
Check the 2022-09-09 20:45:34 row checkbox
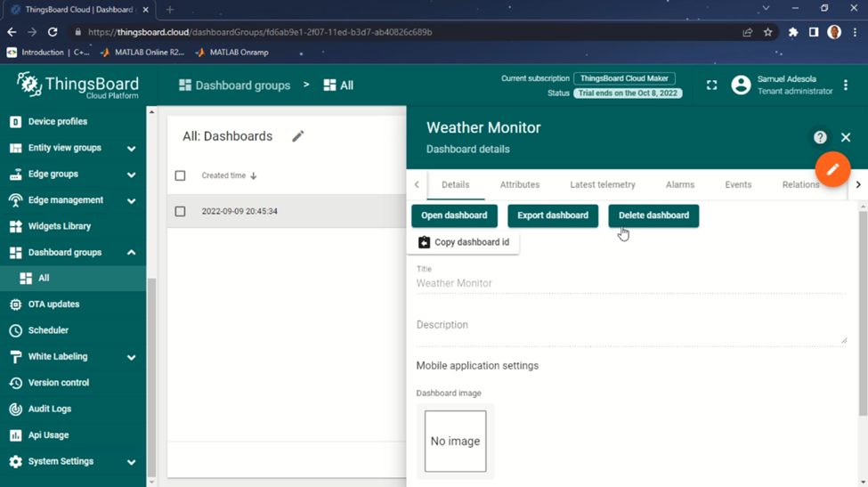[x=180, y=211]
